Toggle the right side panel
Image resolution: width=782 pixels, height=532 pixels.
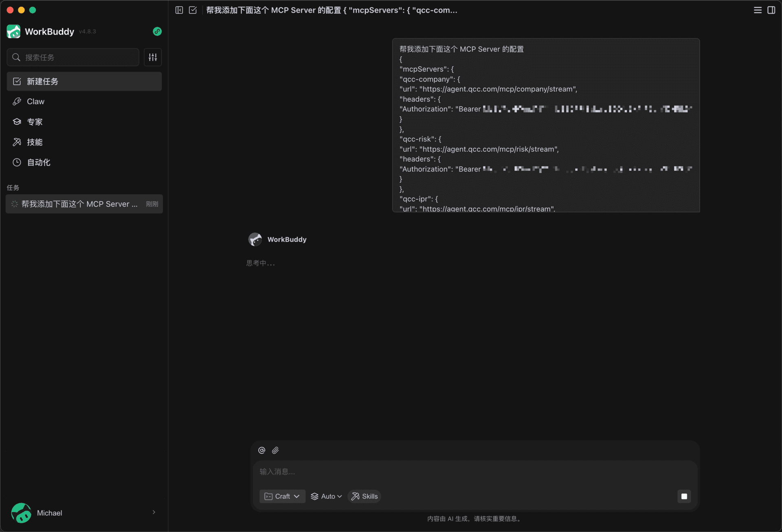(771, 10)
